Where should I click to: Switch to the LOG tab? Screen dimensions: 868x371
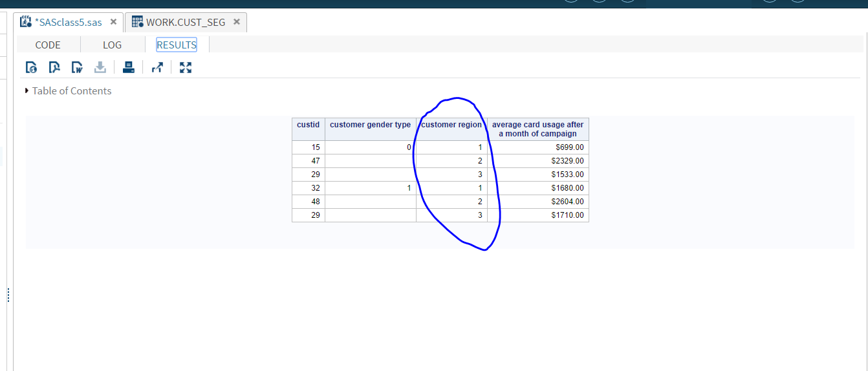112,45
